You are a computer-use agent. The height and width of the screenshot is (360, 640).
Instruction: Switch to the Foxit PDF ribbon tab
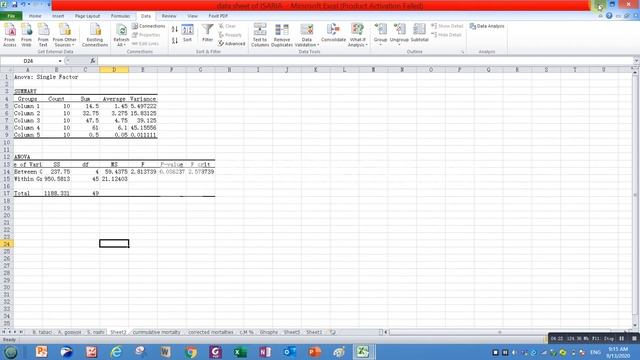point(218,16)
